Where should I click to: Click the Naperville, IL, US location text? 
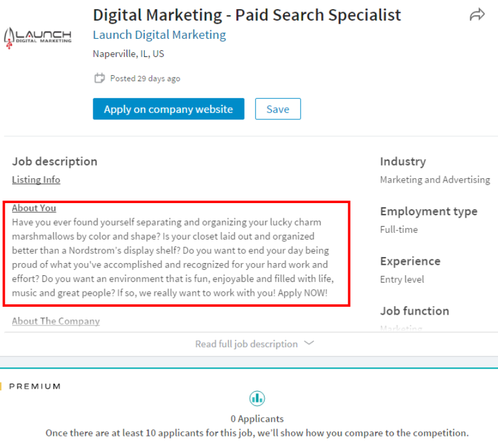pyautogui.click(x=128, y=54)
